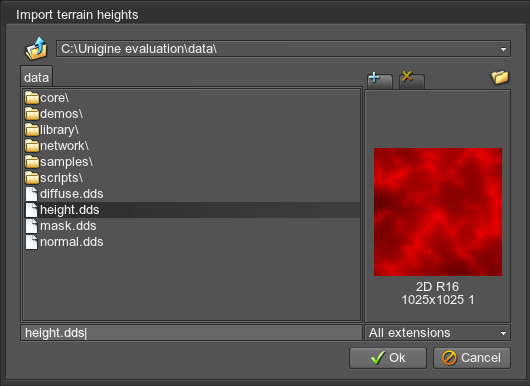Open the library folder entry
The width and height of the screenshot is (530, 386).
tap(59, 130)
